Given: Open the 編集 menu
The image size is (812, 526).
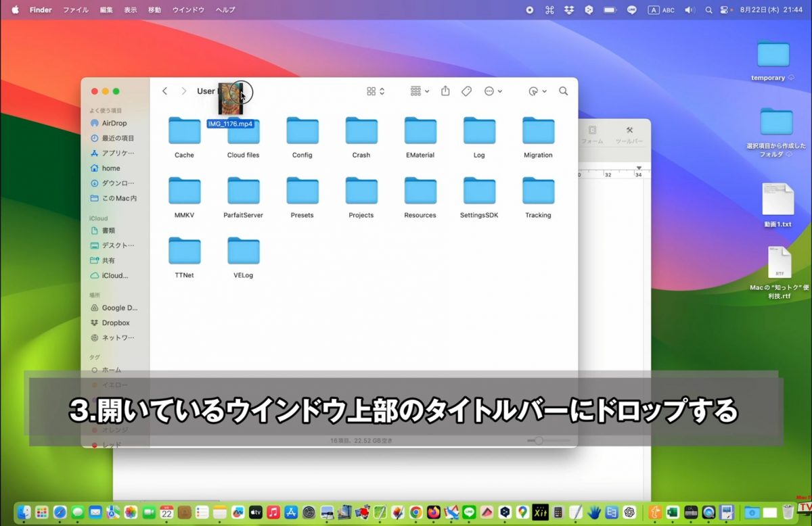Looking at the screenshot, I should [x=106, y=10].
